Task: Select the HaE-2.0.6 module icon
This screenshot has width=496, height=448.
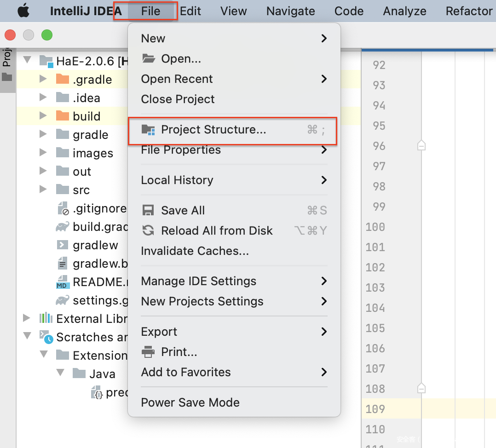Action: click(46, 61)
